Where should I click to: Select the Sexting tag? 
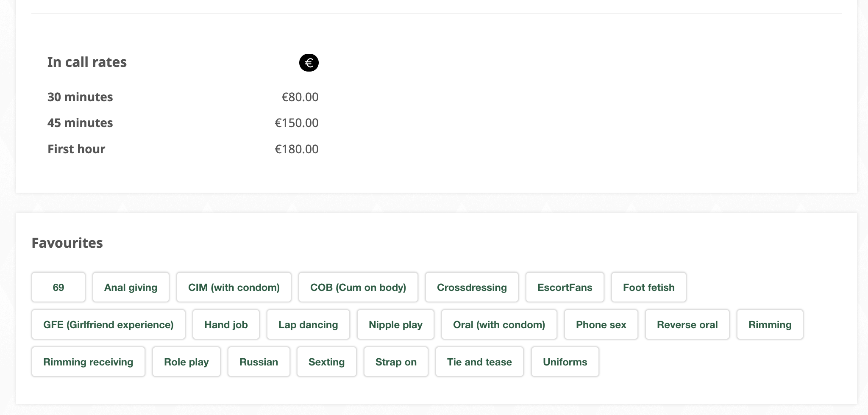pyautogui.click(x=326, y=362)
